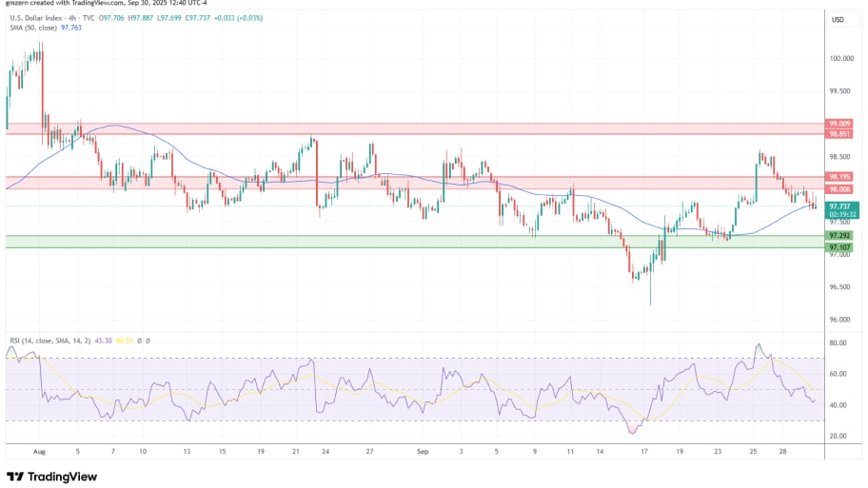Screen dimensions: 868x488
Task: Select the 98.195 price label
Action: [x=839, y=177]
